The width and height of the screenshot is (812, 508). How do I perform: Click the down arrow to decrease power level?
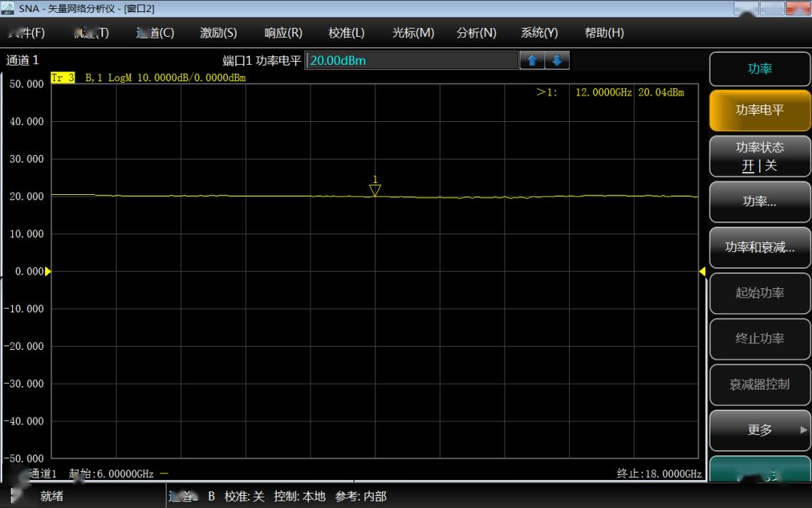(557, 61)
